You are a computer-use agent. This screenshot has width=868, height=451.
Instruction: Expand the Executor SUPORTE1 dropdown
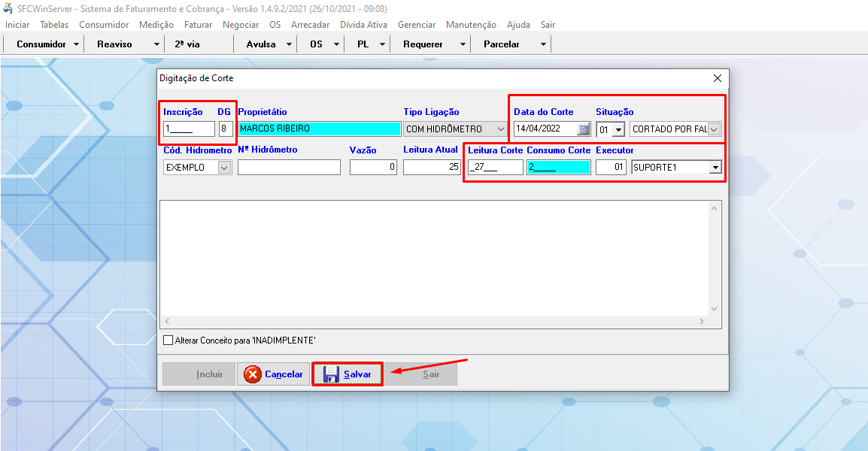(715, 168)
